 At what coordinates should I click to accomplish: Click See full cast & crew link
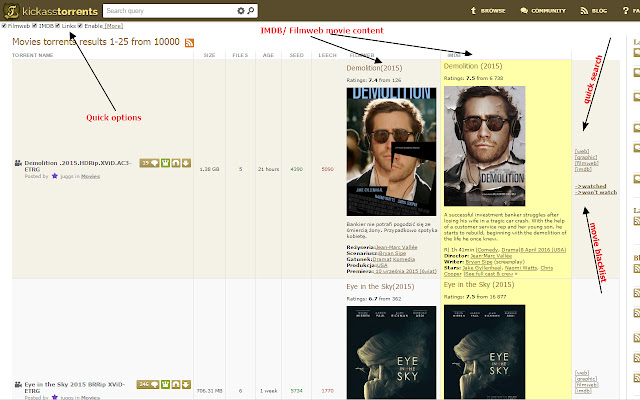pyautogui.click(x=489, y=274)
